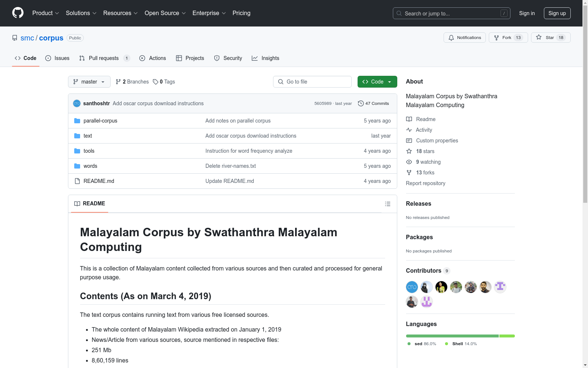Click the parallel-corpus folder icon
The height and width of the screenshot is (368, 588).
point(77,121)
